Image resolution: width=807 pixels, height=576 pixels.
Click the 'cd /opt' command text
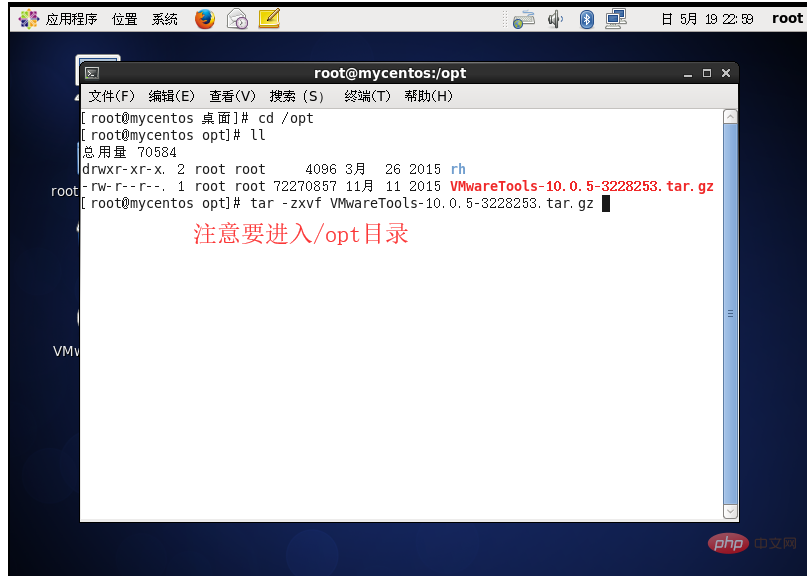[286, 118]
